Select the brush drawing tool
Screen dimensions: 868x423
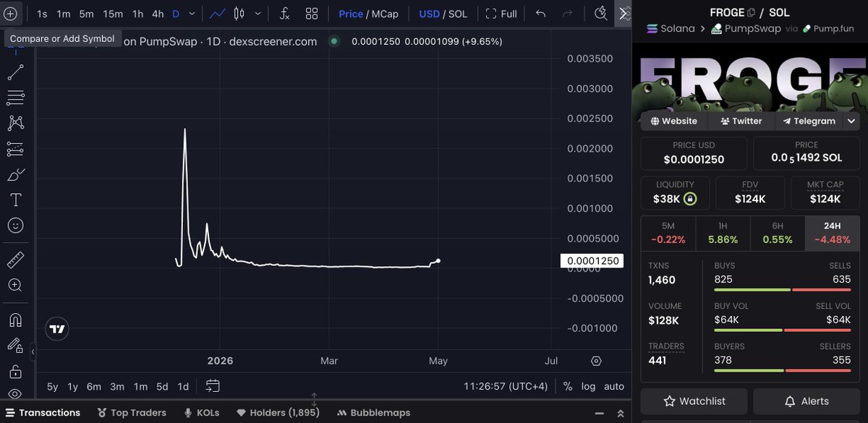tap(15, 174)
